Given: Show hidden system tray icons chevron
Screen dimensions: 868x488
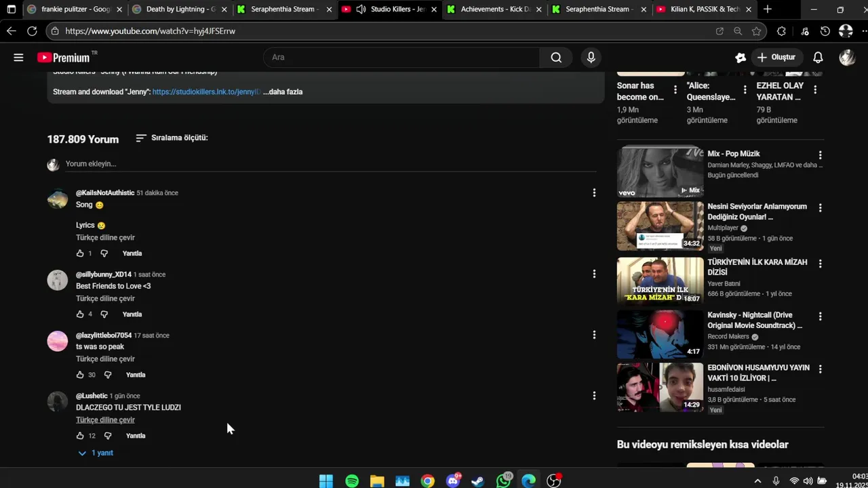Looking at the screenshot, I should [x=757, y=481].
